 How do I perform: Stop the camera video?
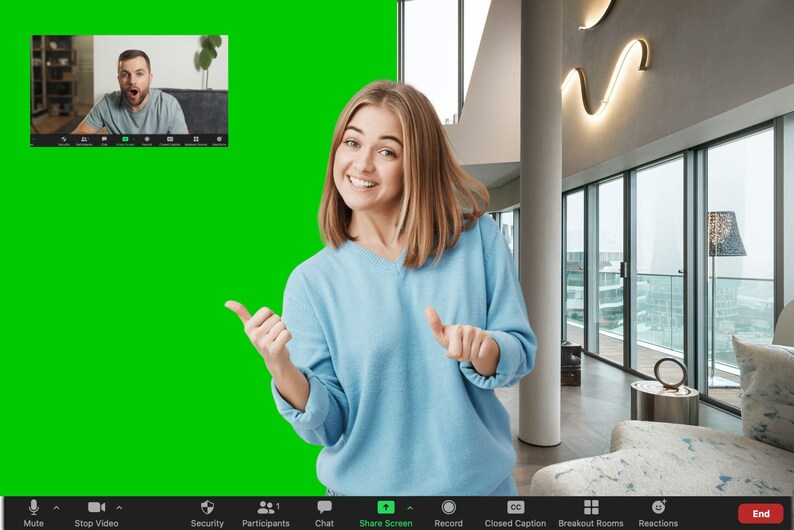tap(96, 513)
